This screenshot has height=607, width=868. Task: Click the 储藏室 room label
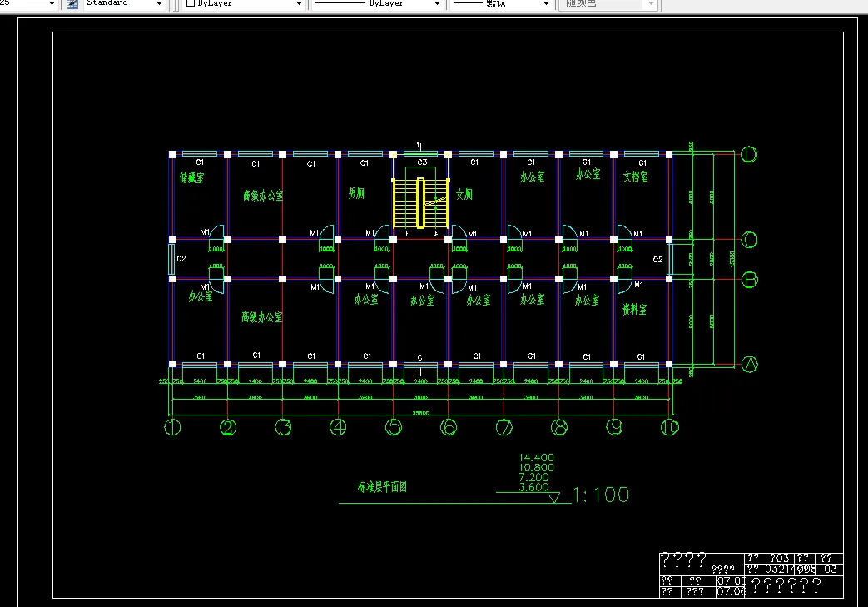[x=191, y=177]
